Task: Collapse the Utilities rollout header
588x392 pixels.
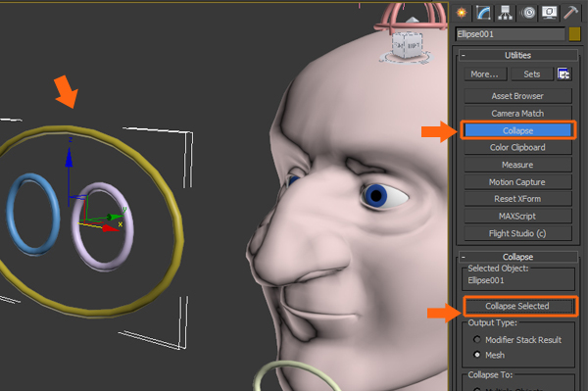Action: (x=517, y=56)
